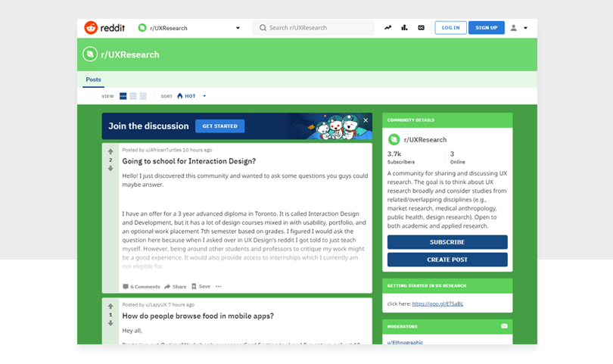The height and width of the screenshot is (364, 613).
Task: Open the r/UXResearch banner title
Action: pos(130,54)
